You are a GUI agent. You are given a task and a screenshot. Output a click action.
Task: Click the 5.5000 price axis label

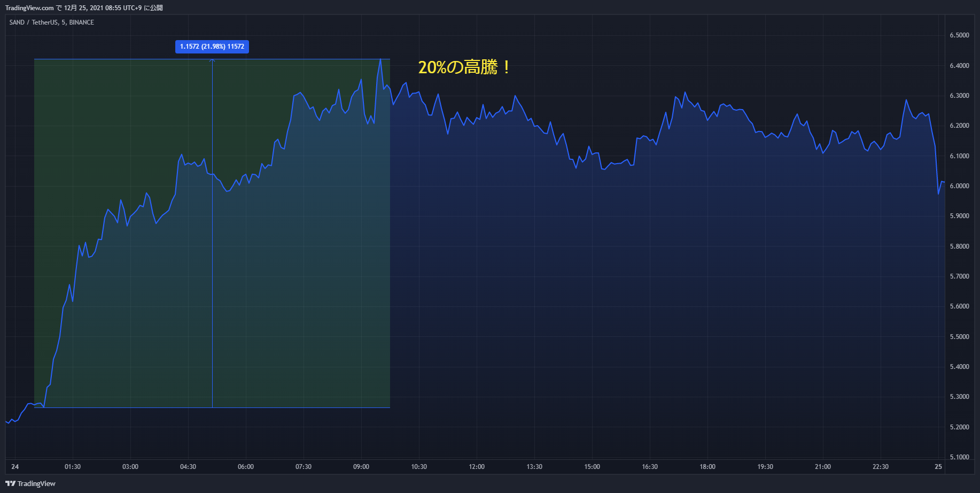coord(959,337)
